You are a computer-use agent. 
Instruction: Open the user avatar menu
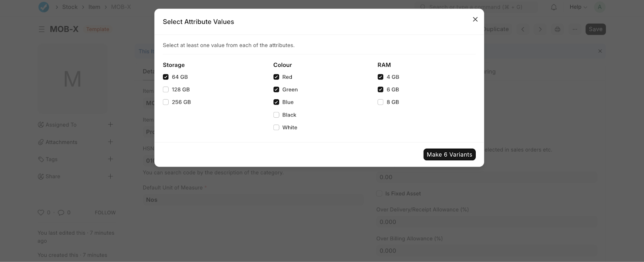tap(599, 7)
